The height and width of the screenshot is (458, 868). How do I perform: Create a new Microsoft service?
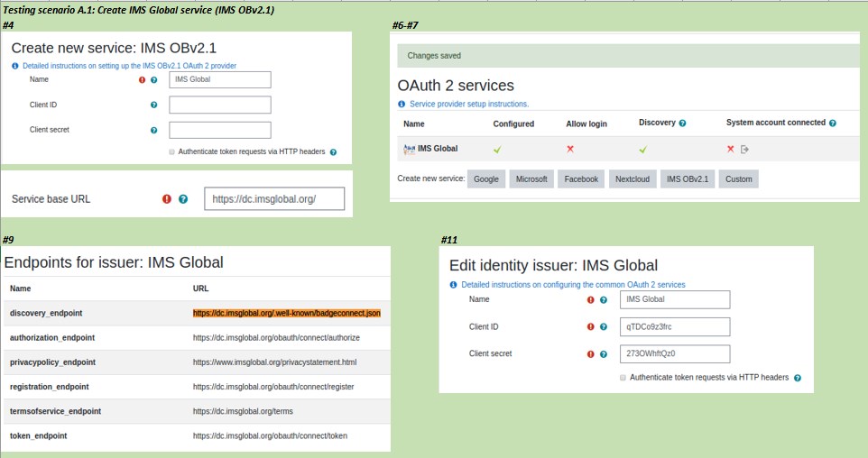[x=531, y=179]
